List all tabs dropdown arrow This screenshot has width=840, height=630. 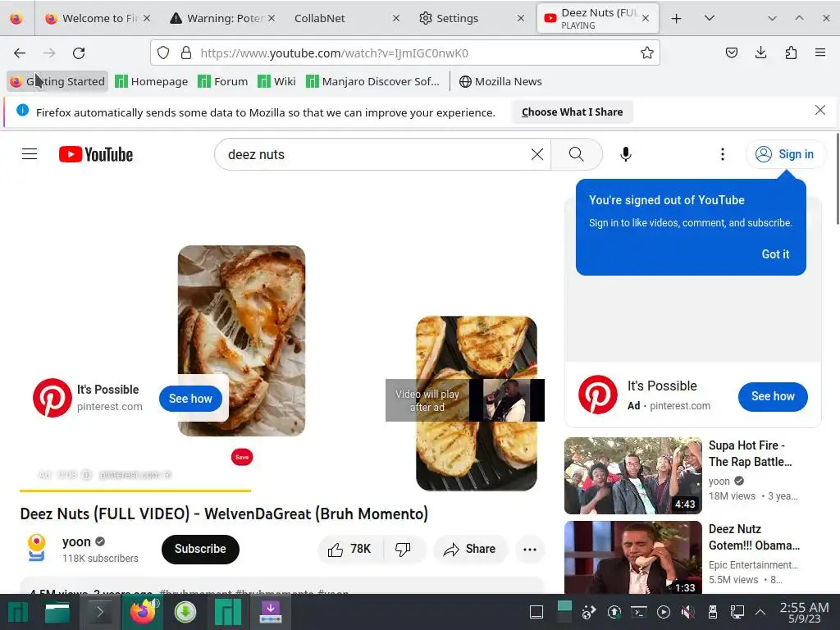point(710,18)
